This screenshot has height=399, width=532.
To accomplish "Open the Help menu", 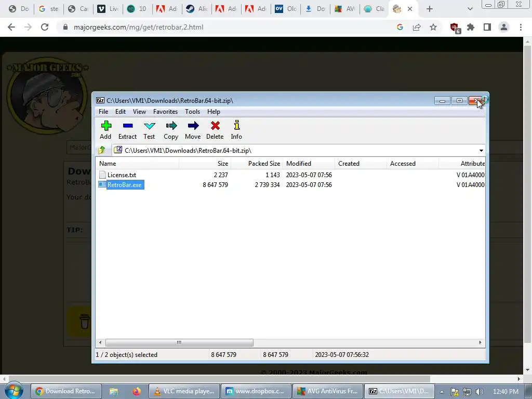I will [214, 112].
